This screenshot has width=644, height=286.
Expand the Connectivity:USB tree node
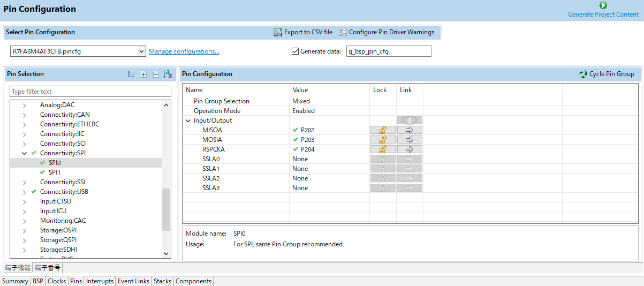[x=24, y=192]
